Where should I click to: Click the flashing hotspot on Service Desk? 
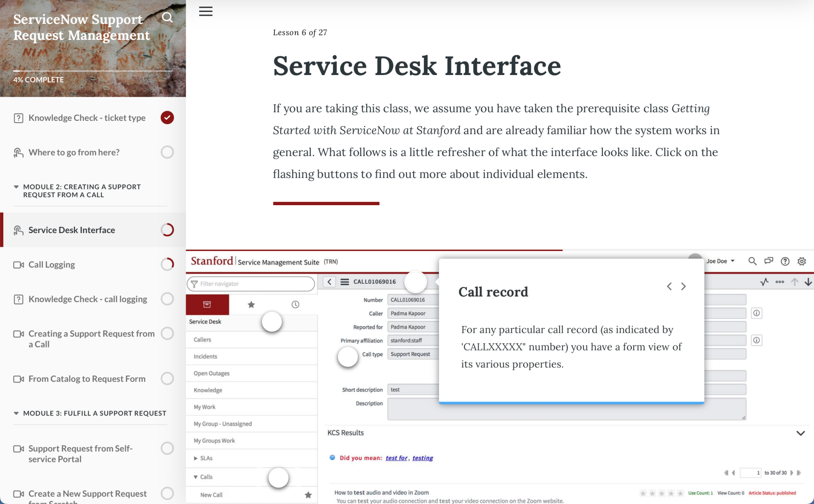272,322
